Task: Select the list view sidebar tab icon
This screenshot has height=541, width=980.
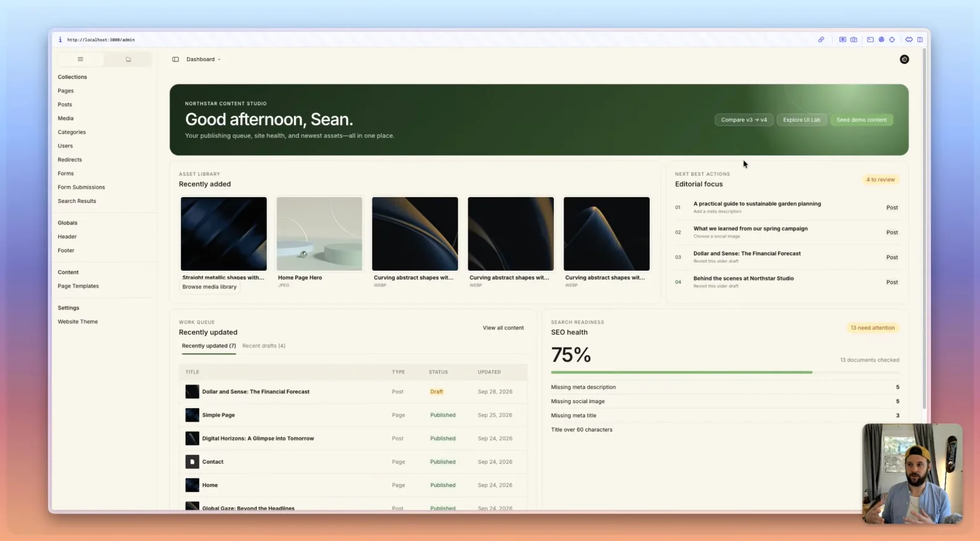Action: 80,59
